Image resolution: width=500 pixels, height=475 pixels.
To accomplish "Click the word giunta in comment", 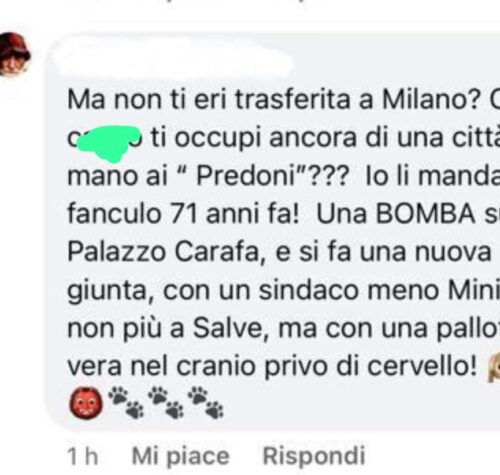I will click(x=107, y=292).
